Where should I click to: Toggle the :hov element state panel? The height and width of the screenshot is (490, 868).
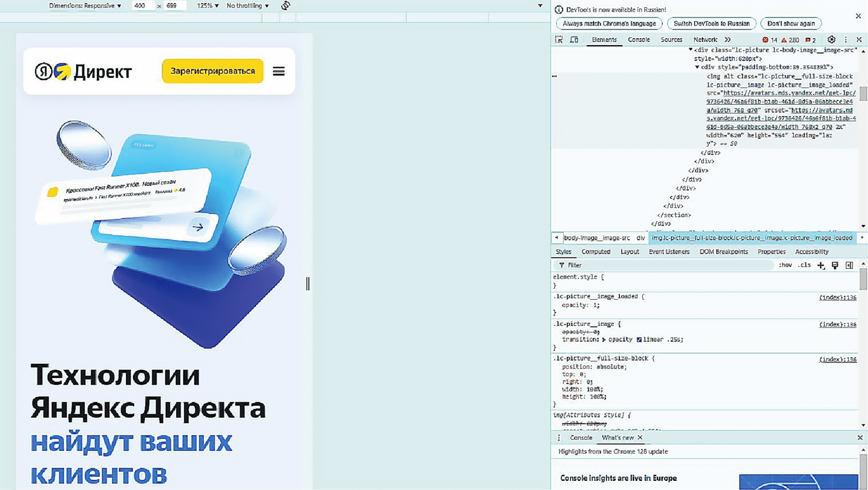785,266
